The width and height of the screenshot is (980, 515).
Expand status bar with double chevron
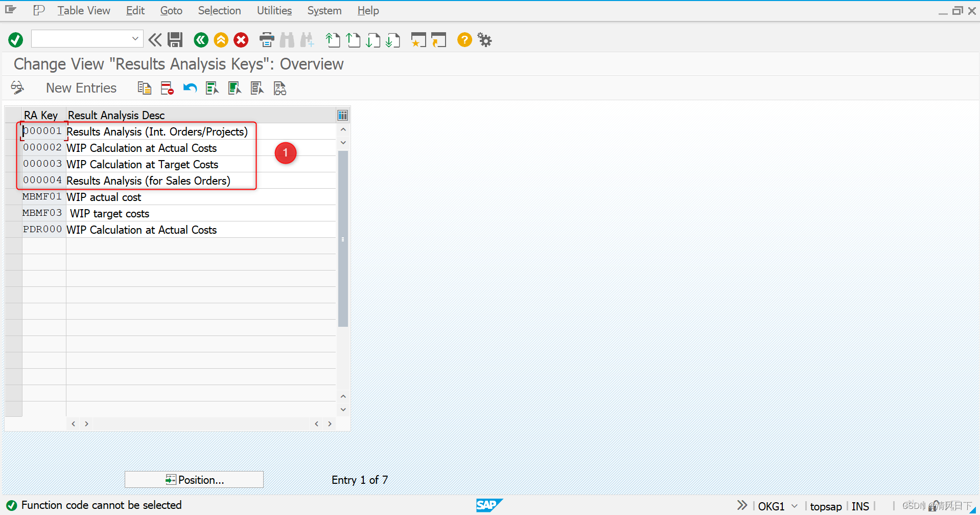tap(742, 505)
